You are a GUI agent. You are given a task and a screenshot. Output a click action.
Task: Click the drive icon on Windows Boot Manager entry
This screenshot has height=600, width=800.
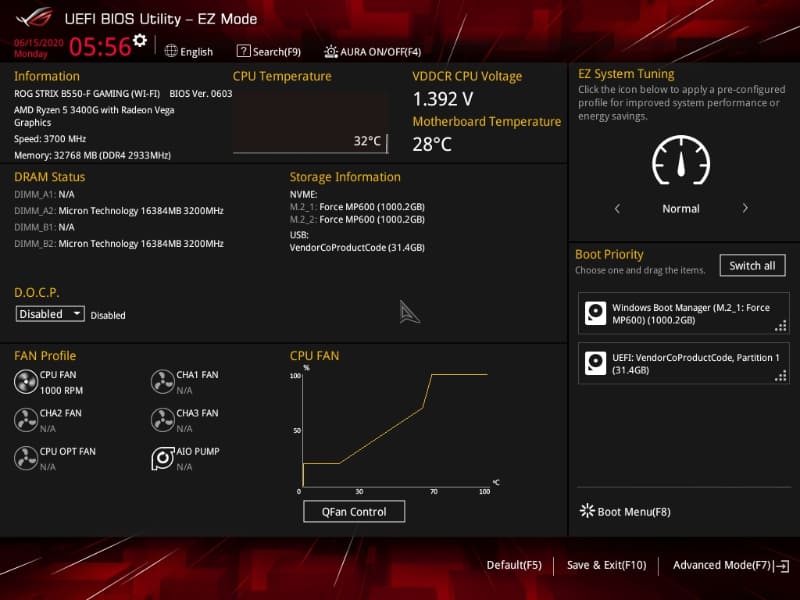(594, 313)
